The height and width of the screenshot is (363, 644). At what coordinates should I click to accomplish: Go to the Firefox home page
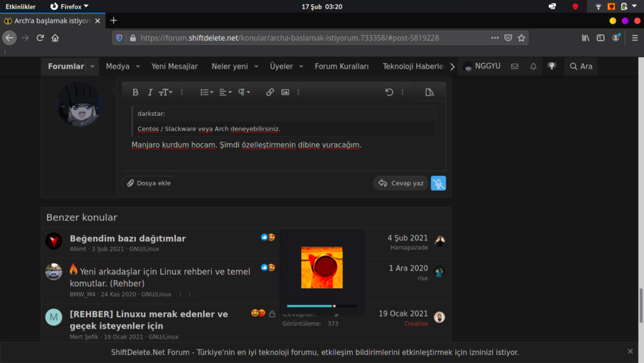(55, 38)
